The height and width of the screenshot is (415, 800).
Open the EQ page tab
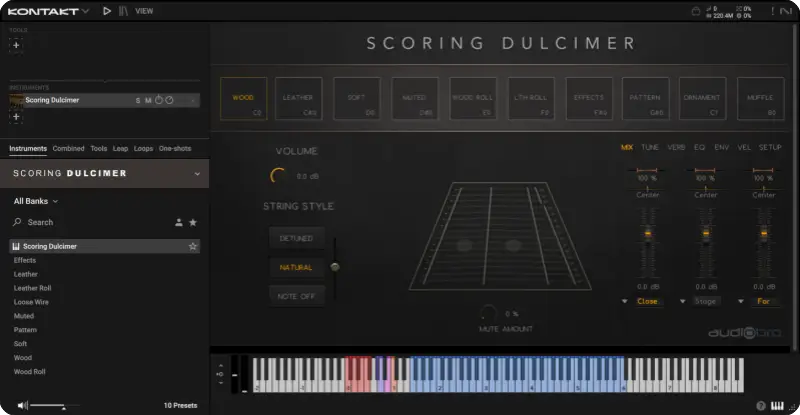pos(699,147)
